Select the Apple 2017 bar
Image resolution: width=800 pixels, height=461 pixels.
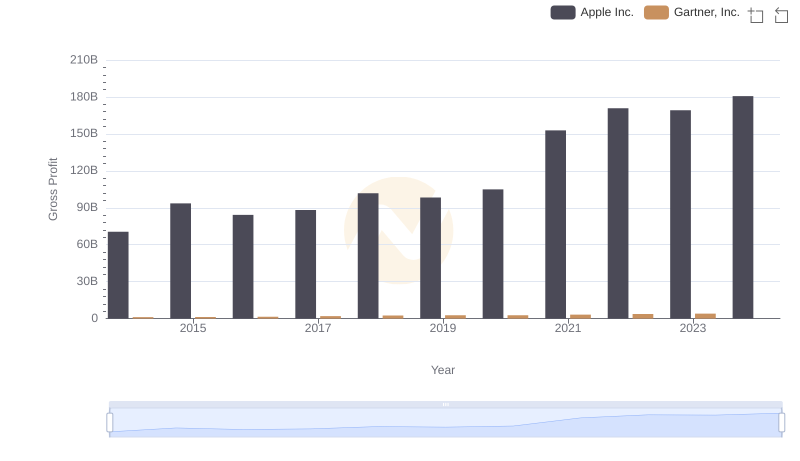306,264
